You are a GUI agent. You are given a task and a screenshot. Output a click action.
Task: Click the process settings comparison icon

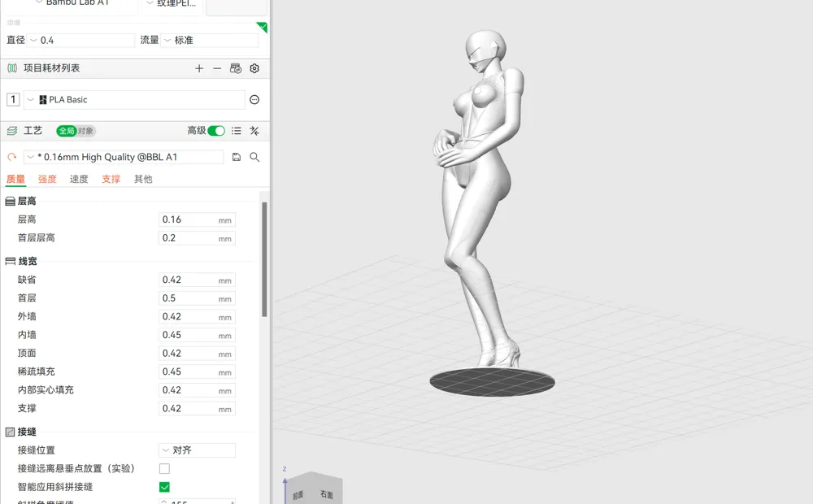point(254,131)
